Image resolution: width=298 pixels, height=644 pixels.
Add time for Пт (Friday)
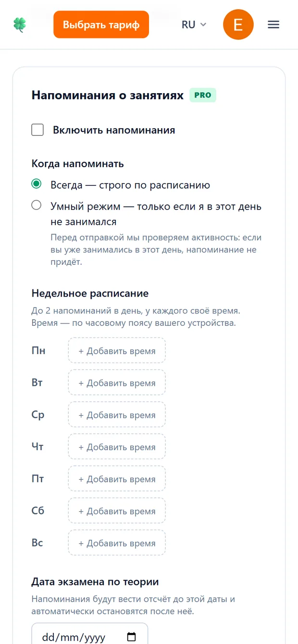117,479
